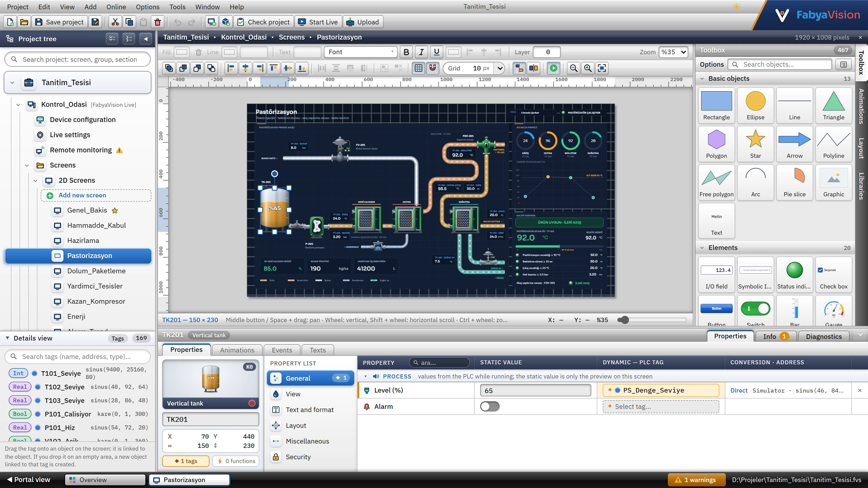Click the fit-to-screen zoom icon
This screenshot has height=488, width=868.
[x=602, y=68]
